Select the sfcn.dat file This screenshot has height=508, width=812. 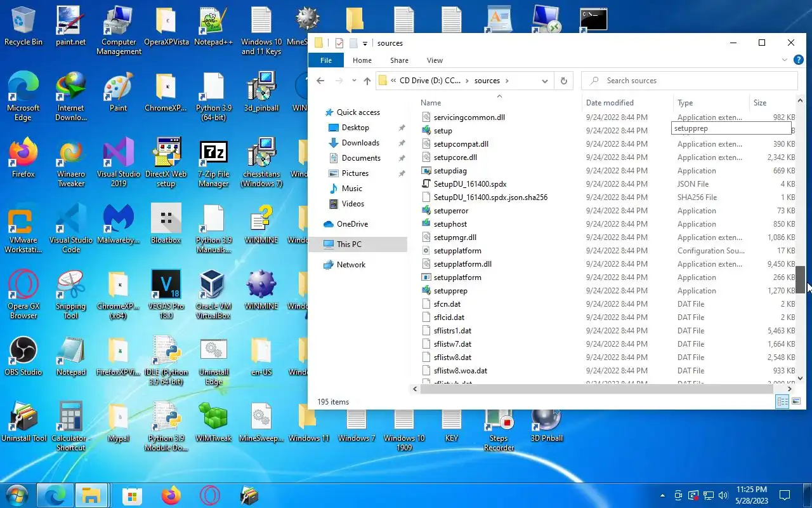point(447,304)
